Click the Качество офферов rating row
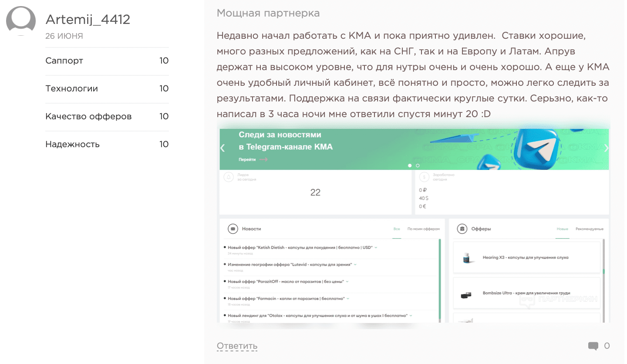 pyautogui.click(x=107, y=117)
